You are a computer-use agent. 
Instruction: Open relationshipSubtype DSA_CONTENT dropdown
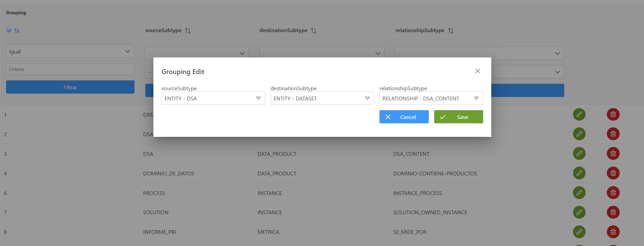[431, 98]
